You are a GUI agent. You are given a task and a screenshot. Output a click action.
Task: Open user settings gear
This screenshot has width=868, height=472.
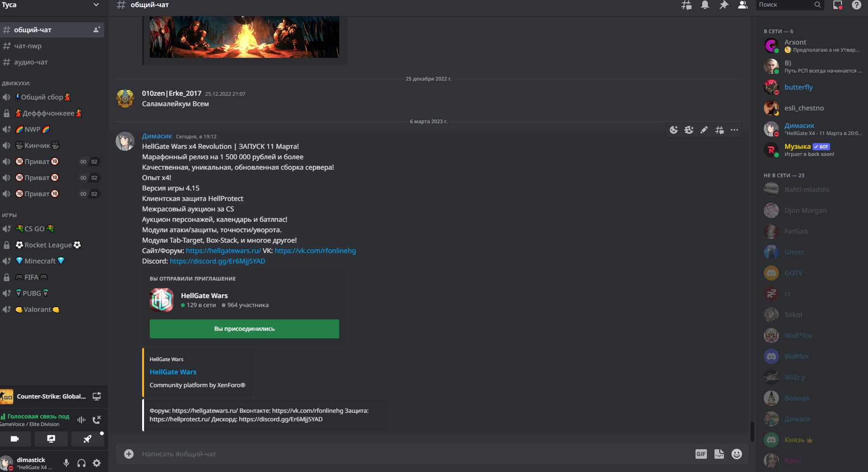[97, 463]
